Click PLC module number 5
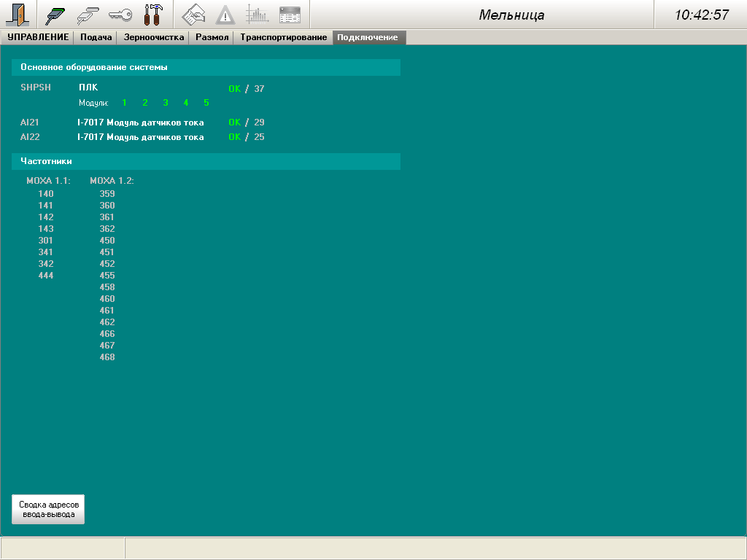747x560 pixels. [x=206, y=103]
